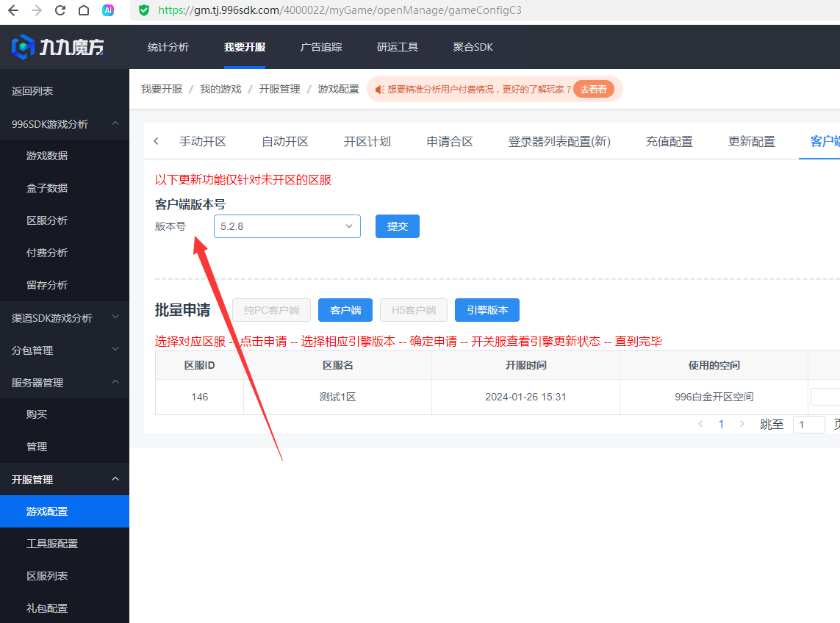840x623 pixels.
Task: Click 我的游戏 breadcrumb link
Action: click(220, 89)
